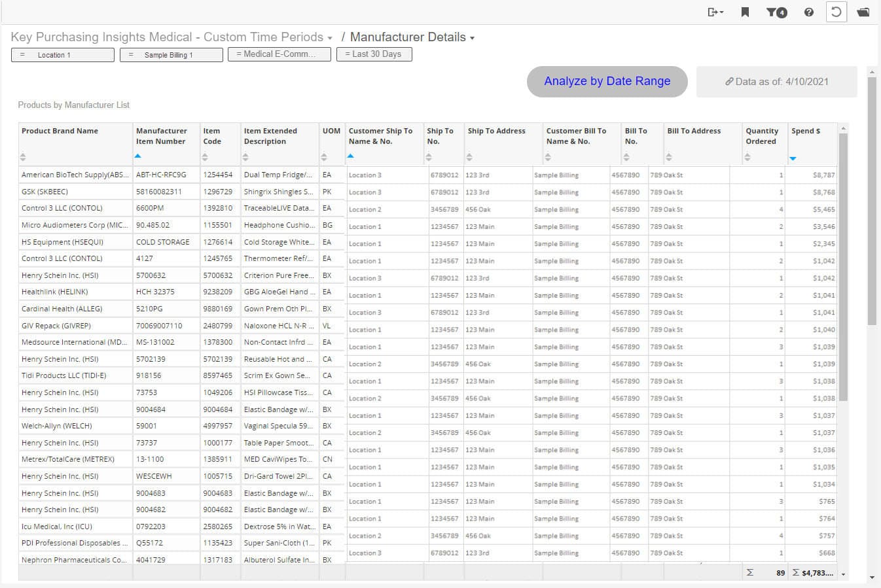The height and width of the screenshot is (588, 881).
Task: Click the Data as of 4/10/2021 link
Action: 776,82
